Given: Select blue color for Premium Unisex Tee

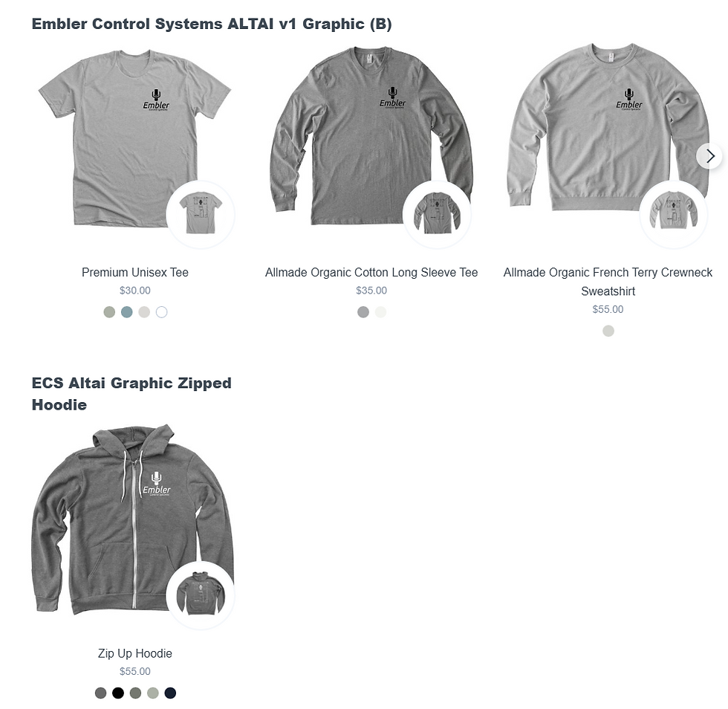Looking at the screenshot, I should tap(127, 312).
